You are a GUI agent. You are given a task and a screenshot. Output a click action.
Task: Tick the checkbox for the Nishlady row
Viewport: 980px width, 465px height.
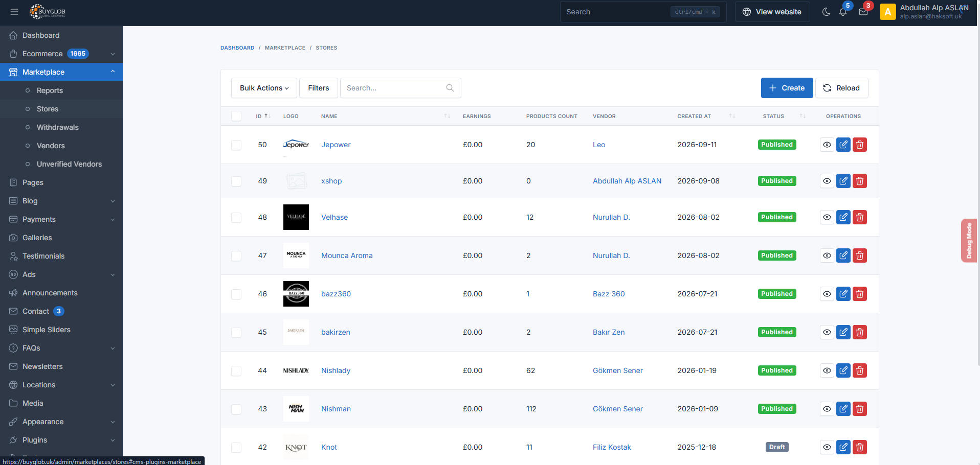click(236, 371)
